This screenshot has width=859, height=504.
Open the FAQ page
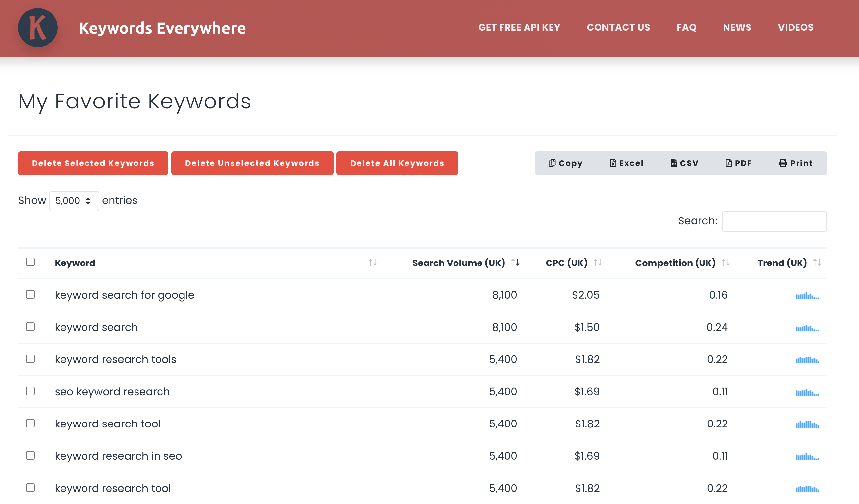coord(686,27)
